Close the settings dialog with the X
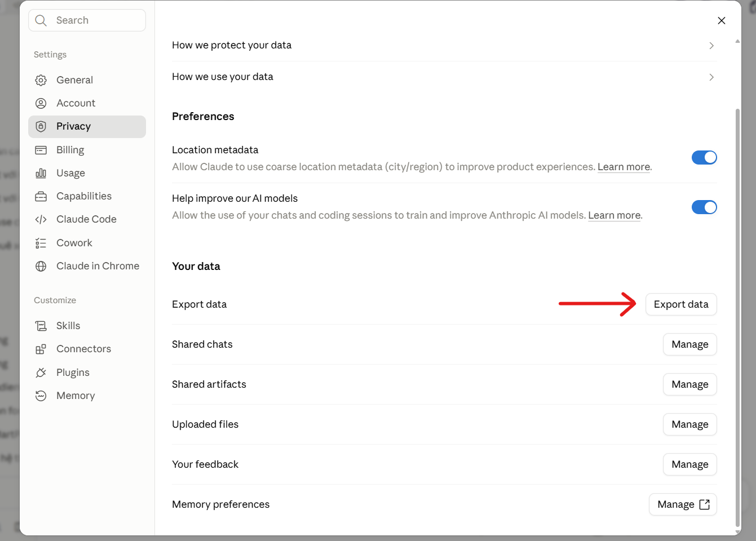This screenshot has width=756, height=541. coord(722,21)
